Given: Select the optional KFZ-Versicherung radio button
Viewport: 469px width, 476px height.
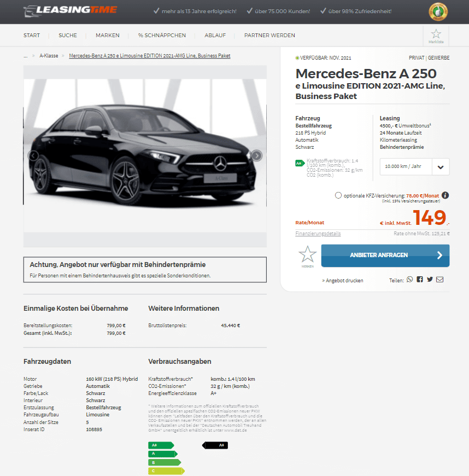Looking at the screenshot, I should tap(338, 195).
